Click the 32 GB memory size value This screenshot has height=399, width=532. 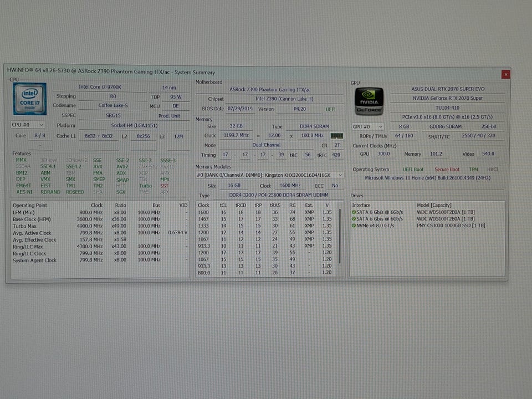tap(236, 126)
